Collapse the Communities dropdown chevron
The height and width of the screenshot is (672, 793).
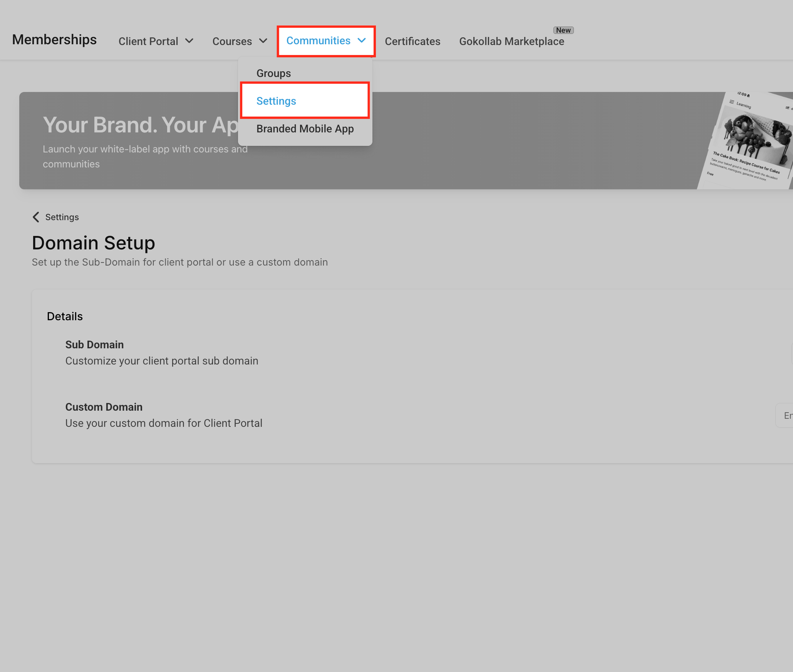point(361,40)
